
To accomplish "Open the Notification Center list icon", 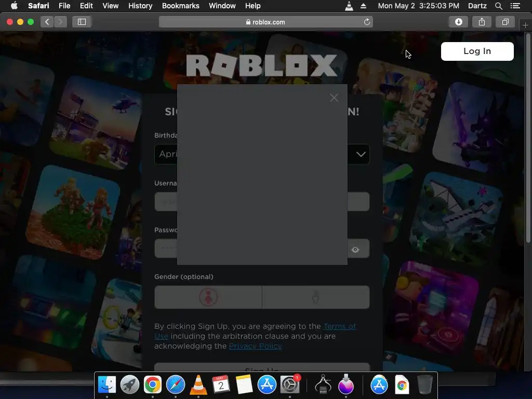I will tap(515, 6).
